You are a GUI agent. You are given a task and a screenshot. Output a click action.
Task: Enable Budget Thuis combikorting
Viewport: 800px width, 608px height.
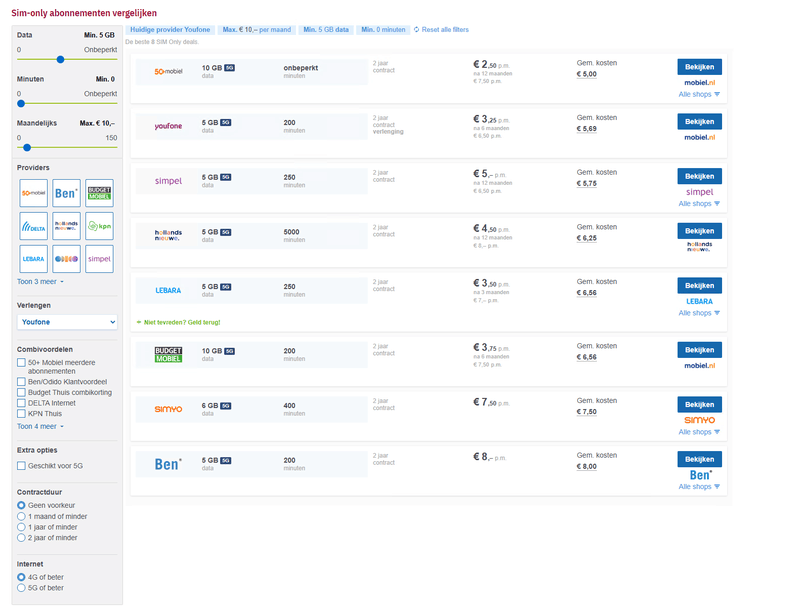pos(21,392)
